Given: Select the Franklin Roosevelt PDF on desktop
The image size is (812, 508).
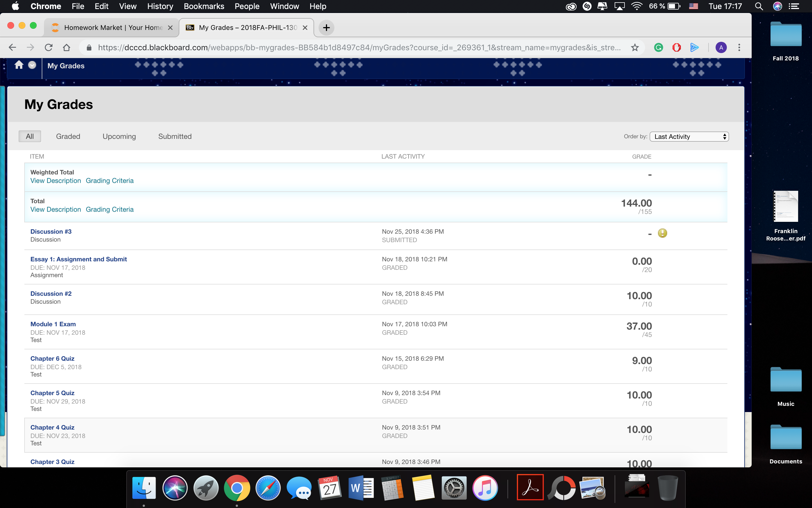Looking at the screenshot, I should [786, 216].
